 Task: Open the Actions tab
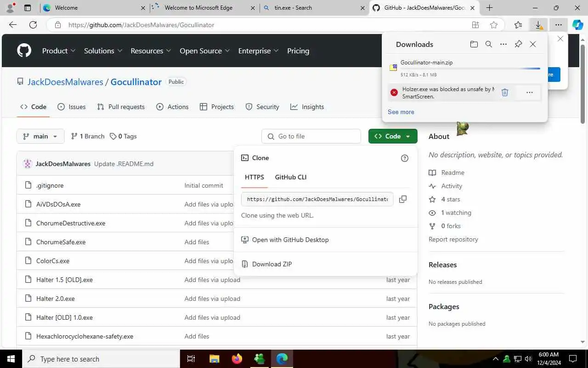coord(172,107)
